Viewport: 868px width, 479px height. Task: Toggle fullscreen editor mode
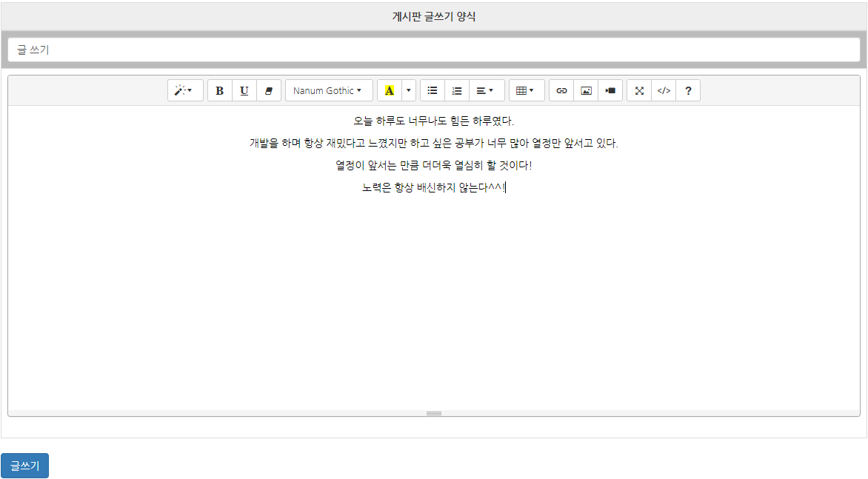coord(639,91)
